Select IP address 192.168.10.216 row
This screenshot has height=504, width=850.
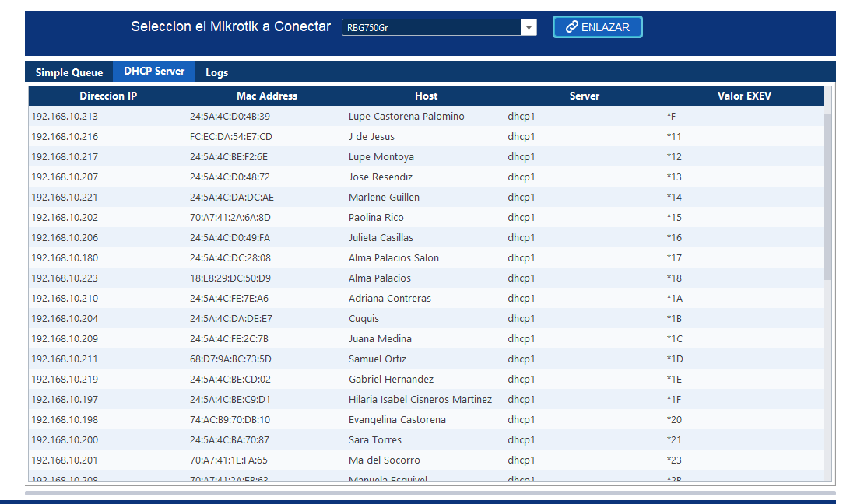pyautogui.click(x=65, y=137)
